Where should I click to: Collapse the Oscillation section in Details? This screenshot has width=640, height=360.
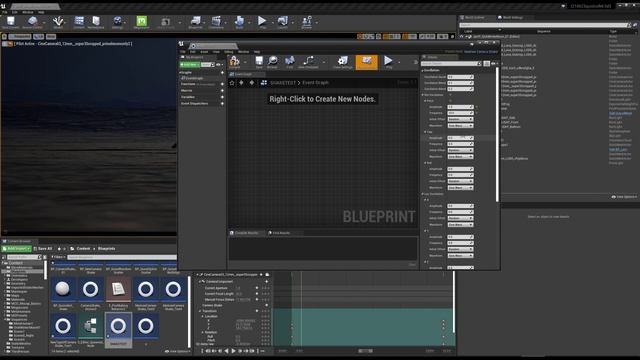423,70
